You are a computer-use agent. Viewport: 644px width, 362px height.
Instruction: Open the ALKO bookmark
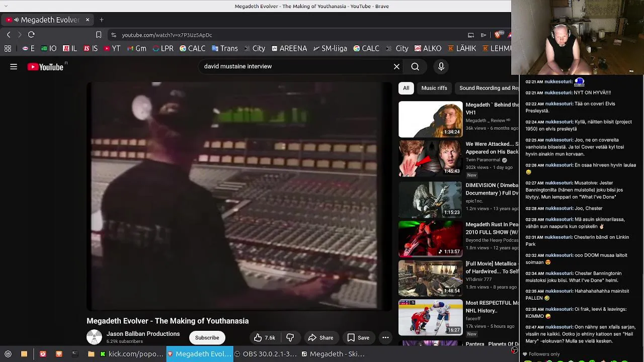[428, 48]
